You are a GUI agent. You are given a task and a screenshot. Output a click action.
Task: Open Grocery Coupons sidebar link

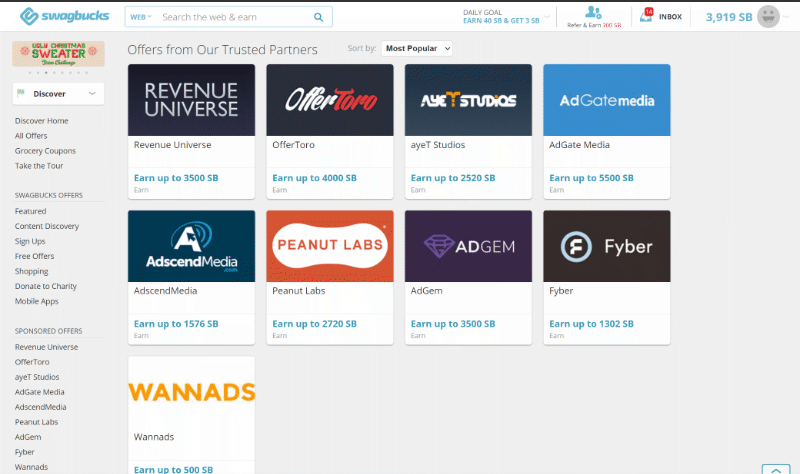click(45, 151)
